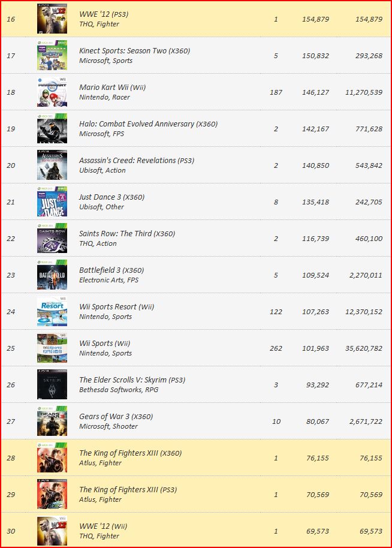Open the Halo: Combat Evolved Anniversary cover
This screenshot has width=392, height=548.
[52, 129]
